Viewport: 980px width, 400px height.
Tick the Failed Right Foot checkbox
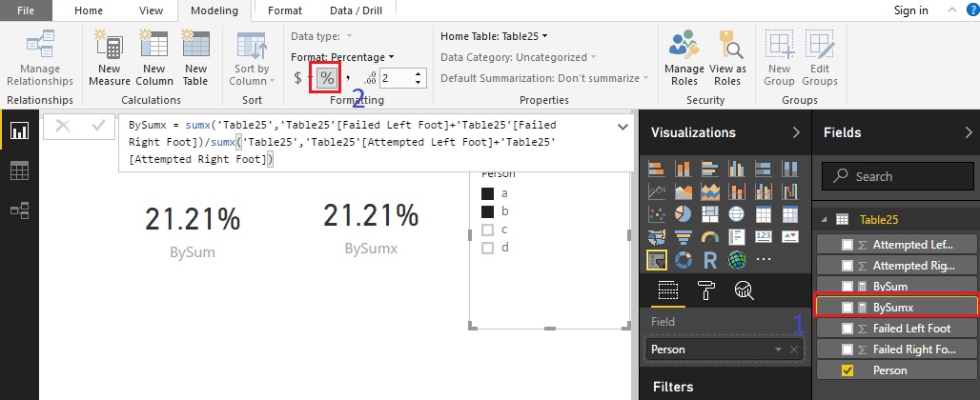coord(847,350)
